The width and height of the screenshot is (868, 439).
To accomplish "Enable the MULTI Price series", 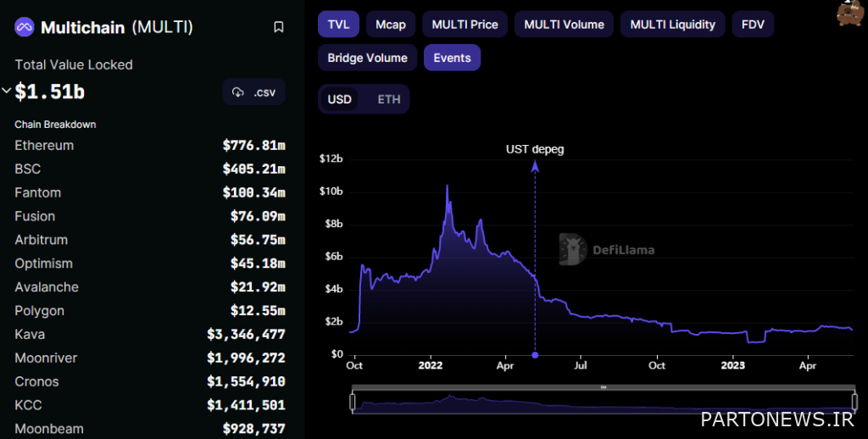I will (465, 25).
